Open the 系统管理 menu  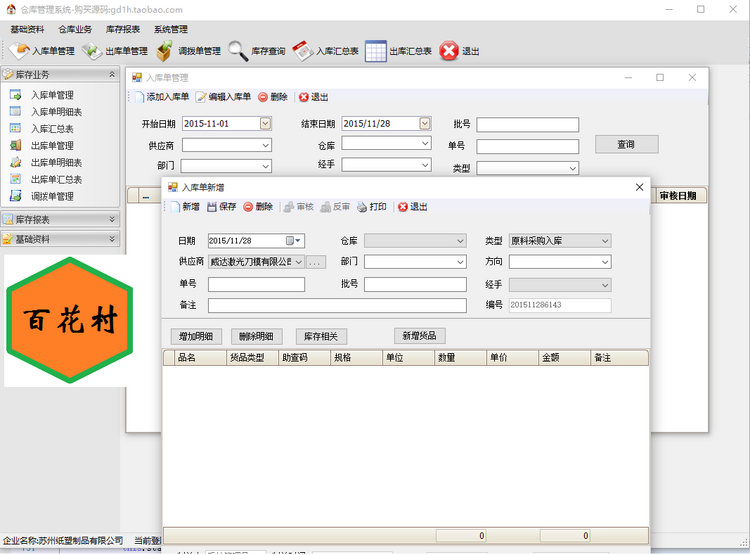[170, 30]
